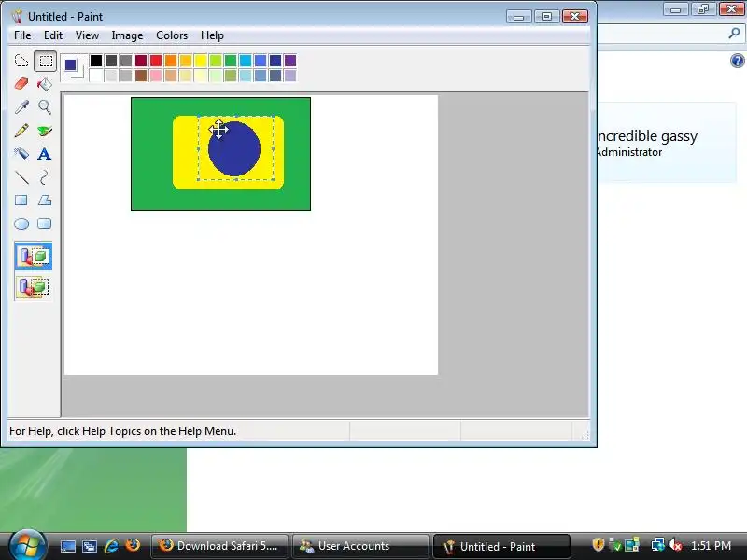Open the Windows Start orb
The height and width of the screenshot is (560, 747).
click(28, 545)
